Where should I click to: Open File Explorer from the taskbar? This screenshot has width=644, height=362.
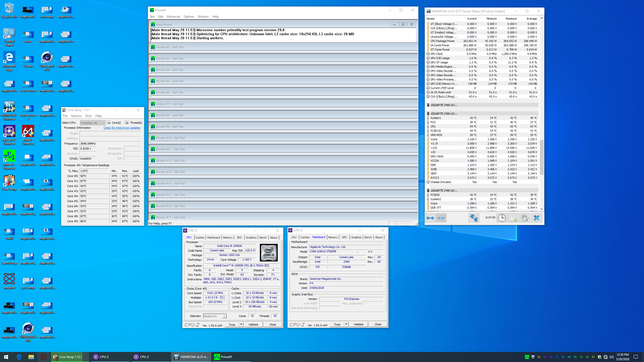tap(31, 357)
